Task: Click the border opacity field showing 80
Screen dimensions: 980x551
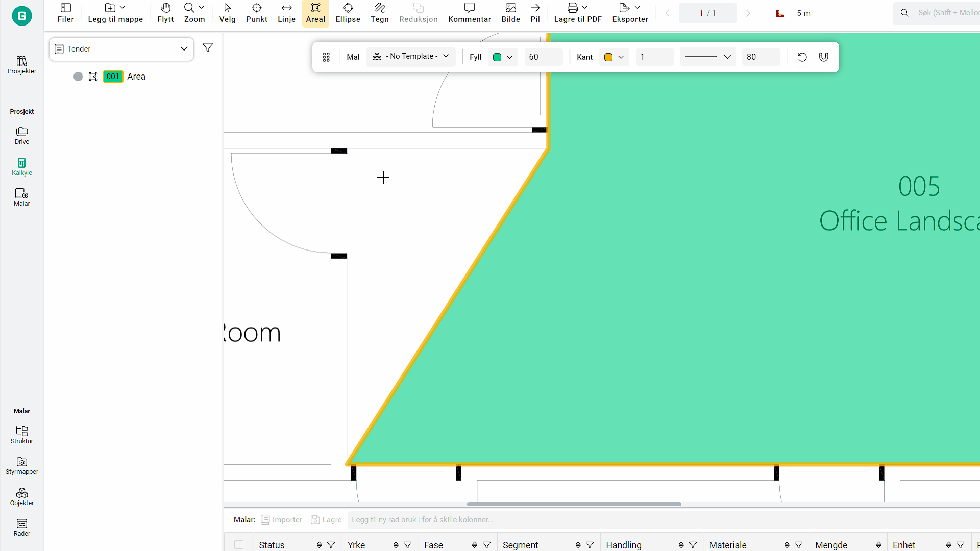Action: coord(761,57)
